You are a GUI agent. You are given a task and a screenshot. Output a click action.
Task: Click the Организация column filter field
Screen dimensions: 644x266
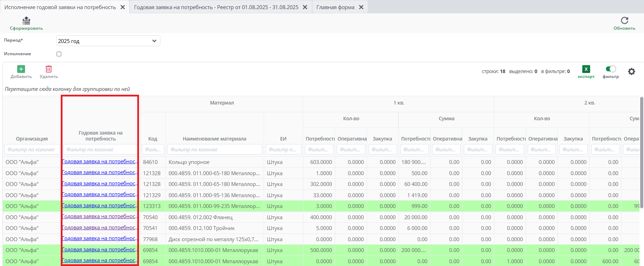[31, 150]
